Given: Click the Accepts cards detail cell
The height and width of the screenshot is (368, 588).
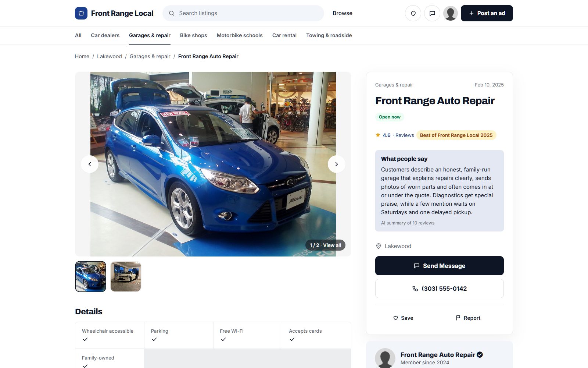Looking at the screenshot, I should 316,335.
